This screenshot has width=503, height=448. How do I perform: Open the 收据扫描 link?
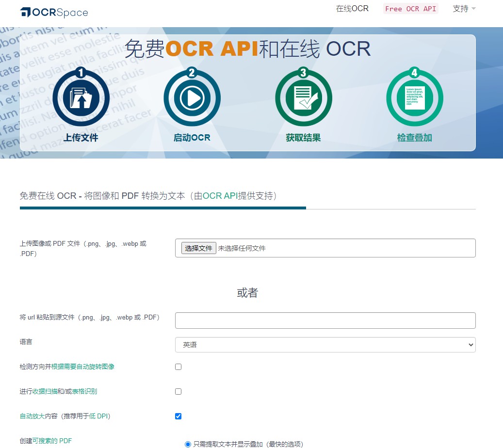[x=45, y=391]
